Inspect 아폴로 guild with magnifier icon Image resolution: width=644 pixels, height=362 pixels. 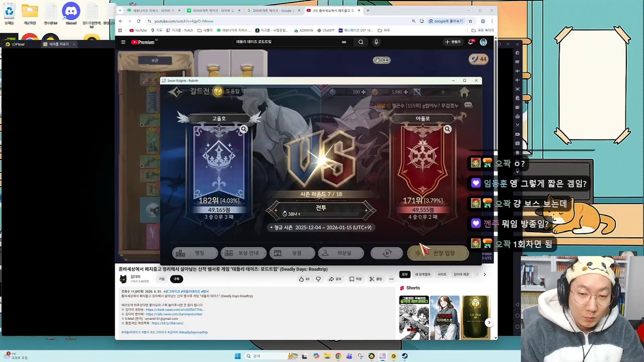447,129
